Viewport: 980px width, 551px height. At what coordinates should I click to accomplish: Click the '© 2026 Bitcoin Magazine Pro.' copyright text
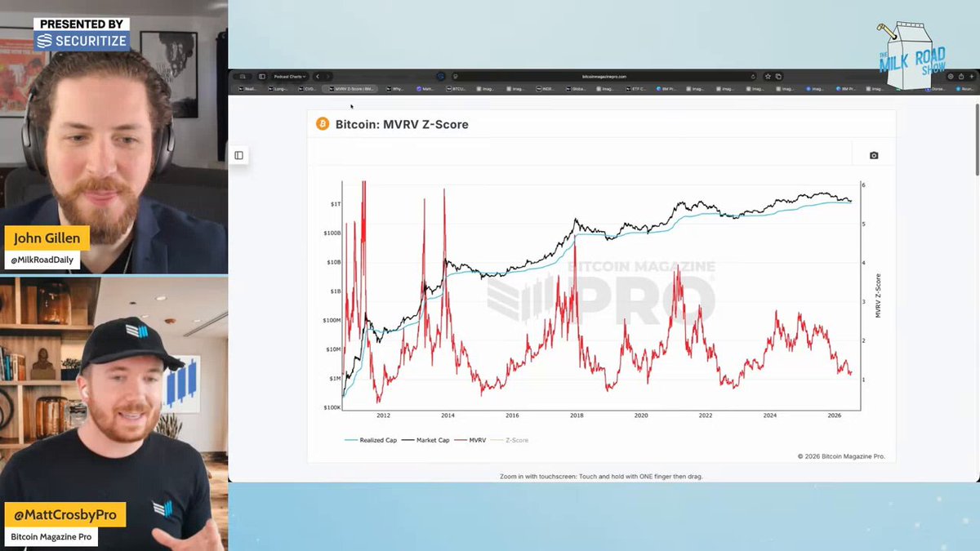click(x=841, y=456)
